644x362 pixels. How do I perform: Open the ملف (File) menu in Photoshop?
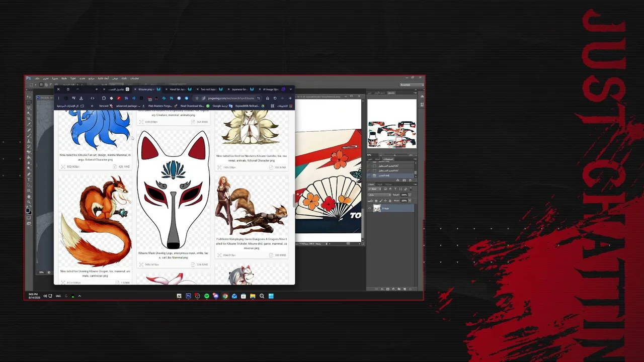point(37,78)
